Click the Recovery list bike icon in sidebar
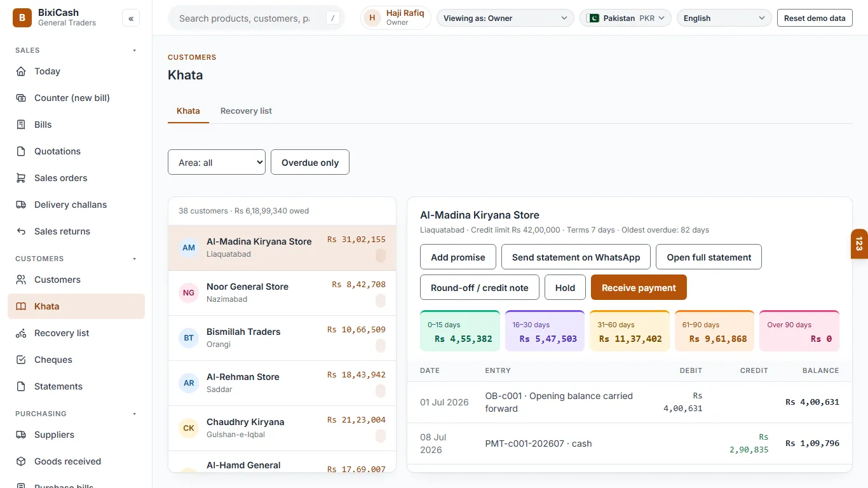 point(21,333)
